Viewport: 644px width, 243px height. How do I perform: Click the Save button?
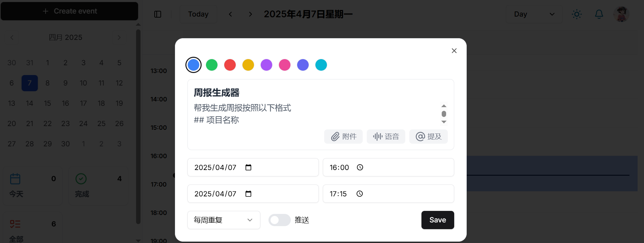[438, 220]
